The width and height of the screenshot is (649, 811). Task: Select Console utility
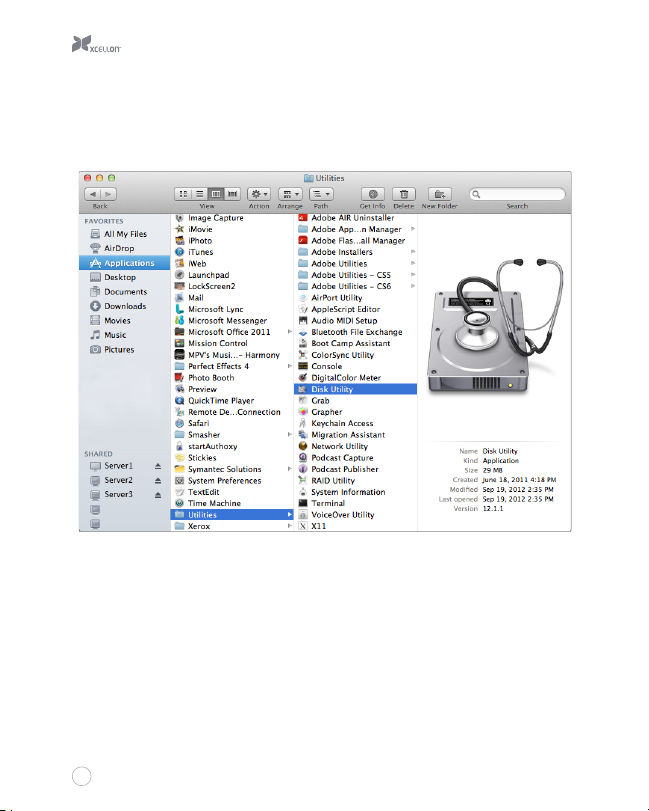pyautogui.click(x=355, y=366)
